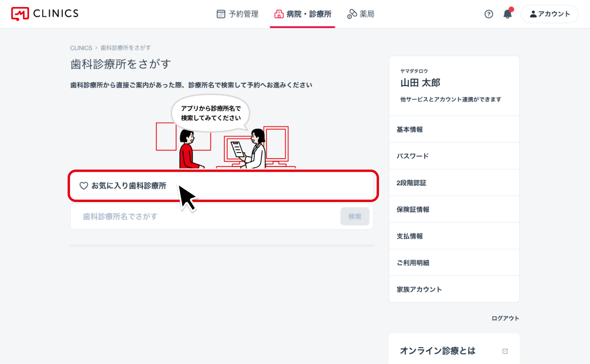This screenshot has width=590, height=364.
Task: Click the heart icon for お気に入り歯科診療所
Action: tap(84, 186)
